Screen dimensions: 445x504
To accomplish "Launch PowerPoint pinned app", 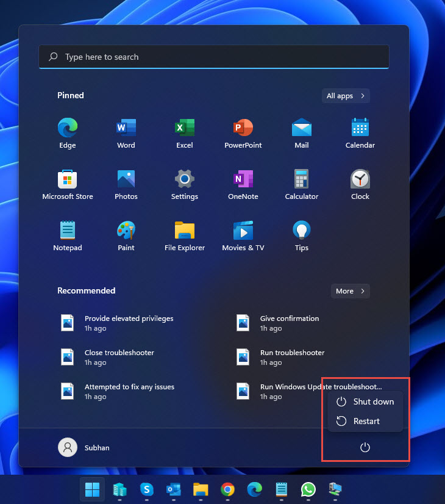I will coord(243,133).
